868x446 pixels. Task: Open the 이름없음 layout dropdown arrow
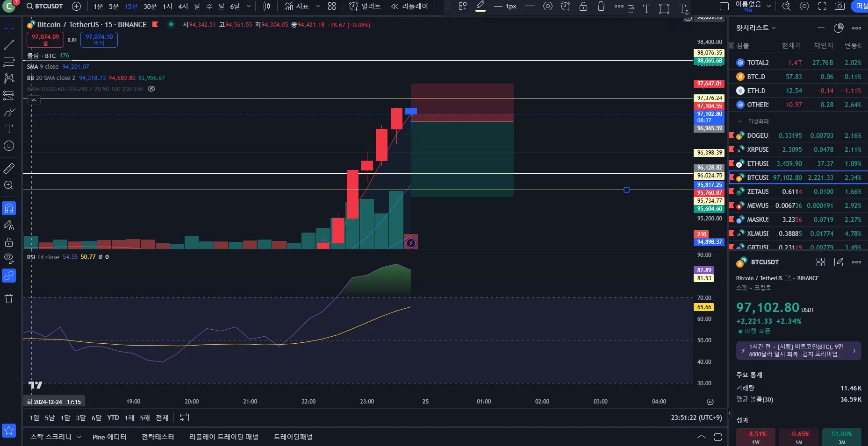769,6
